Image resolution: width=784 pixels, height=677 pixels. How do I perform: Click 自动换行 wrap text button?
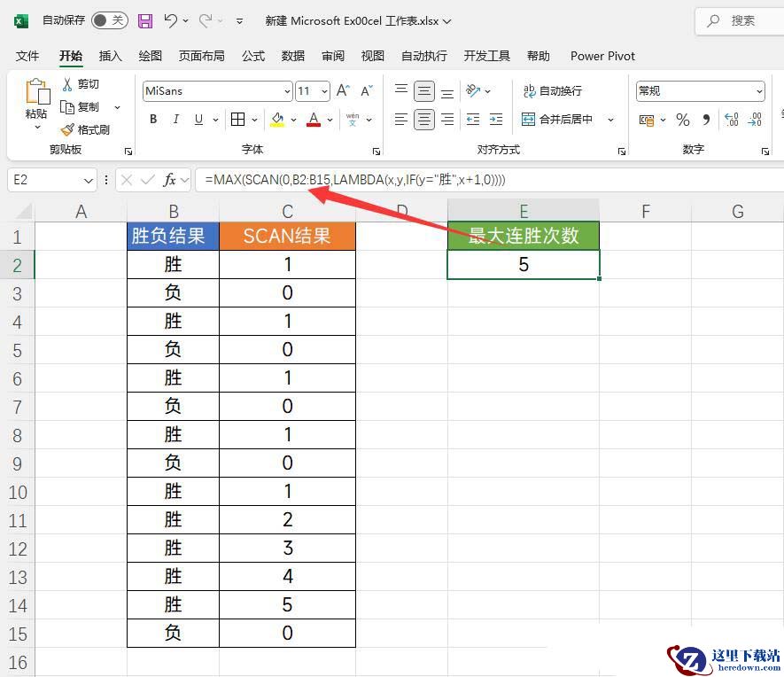[552, 90]
